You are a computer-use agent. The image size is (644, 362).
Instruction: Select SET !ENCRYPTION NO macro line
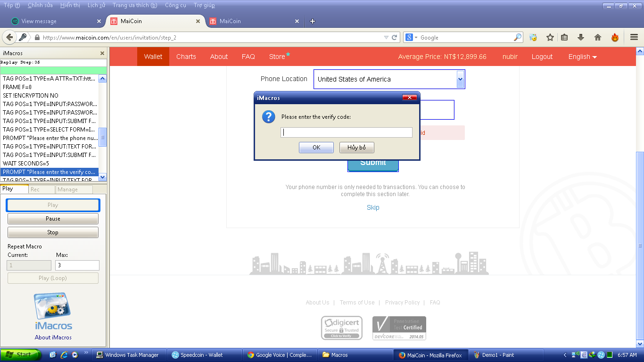(50, 96)
